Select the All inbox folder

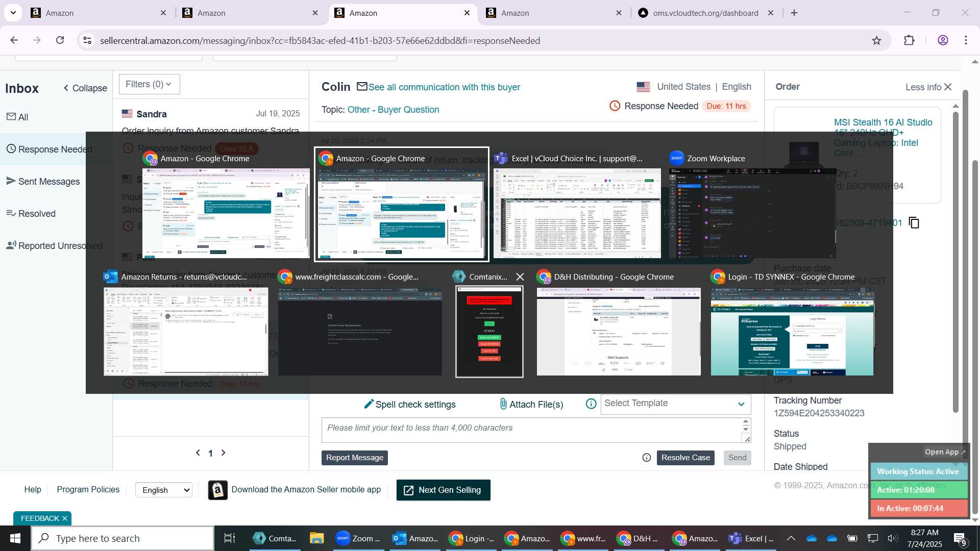coord(17,117)
